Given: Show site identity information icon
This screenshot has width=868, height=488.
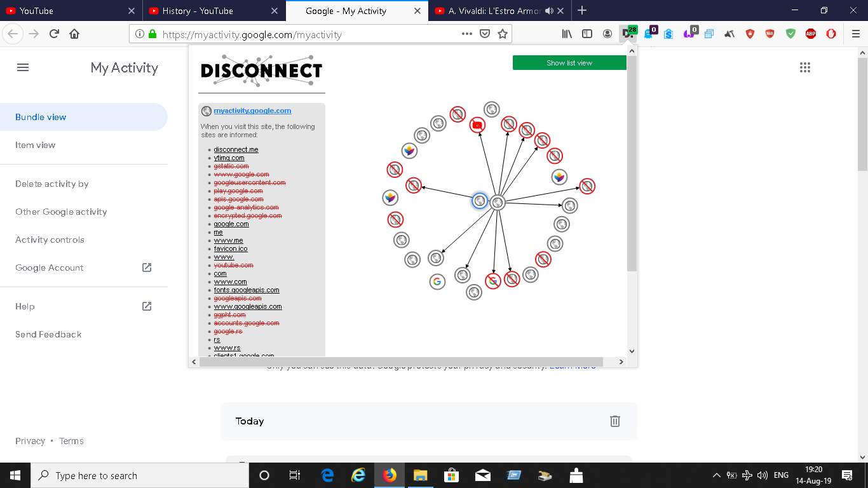Looking at the screenshot, I should tap(140, 34).
